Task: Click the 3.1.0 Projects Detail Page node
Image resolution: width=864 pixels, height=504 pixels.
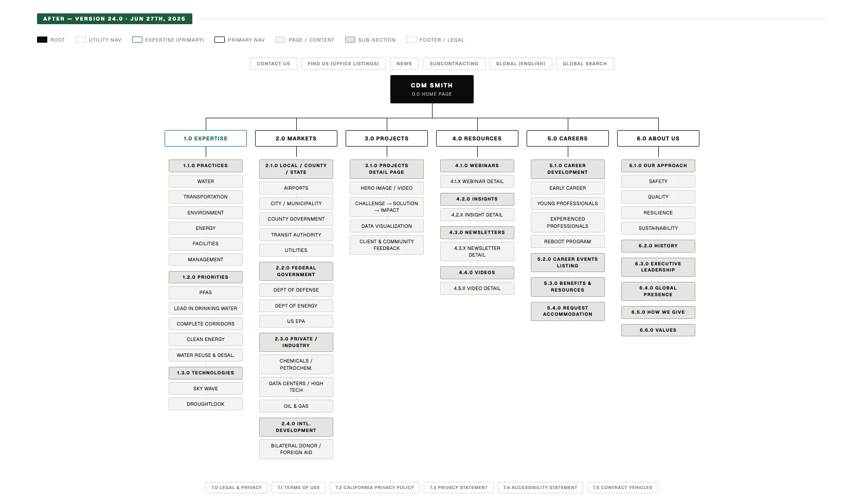Action: pos(387,169)
